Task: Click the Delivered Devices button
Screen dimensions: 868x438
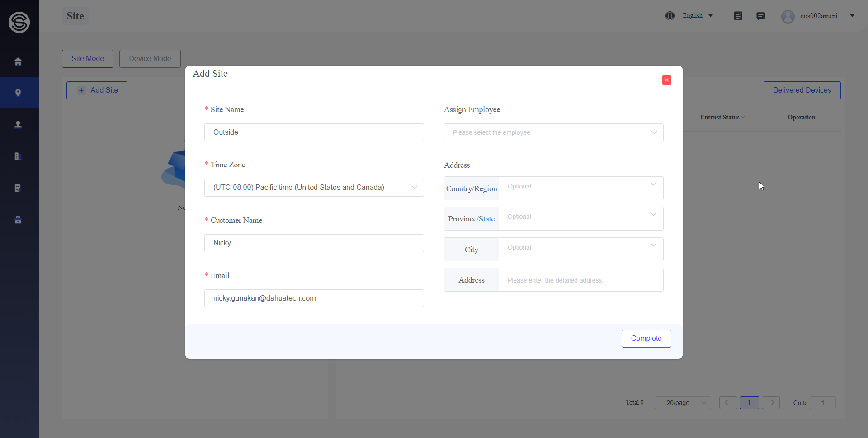Action: click(802, 90)
